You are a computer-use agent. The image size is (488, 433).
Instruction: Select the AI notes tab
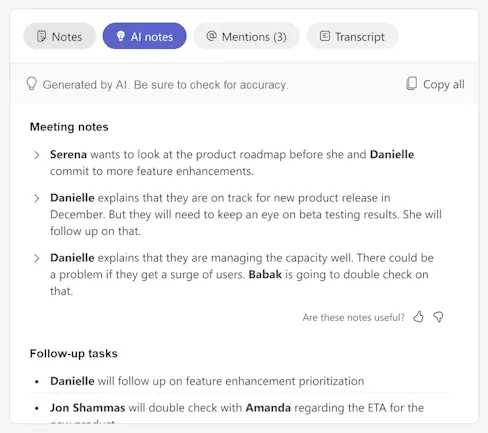[x=144, y=36]
